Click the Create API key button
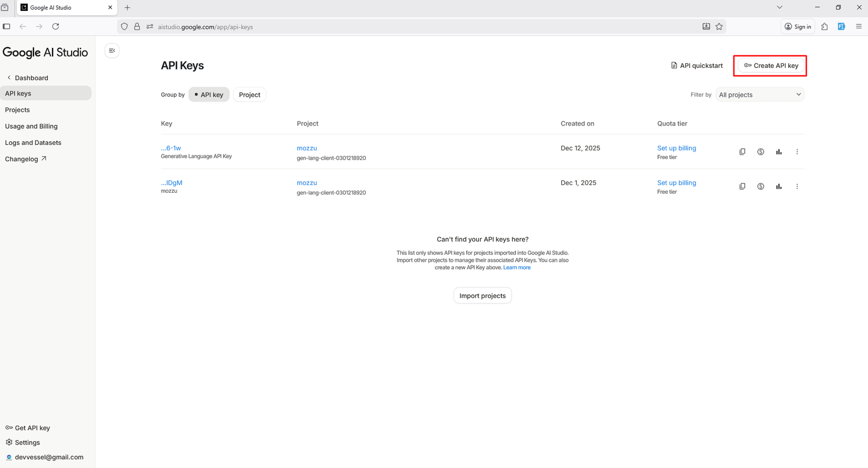The image size is (868, 468). click(x=771, y=66)
